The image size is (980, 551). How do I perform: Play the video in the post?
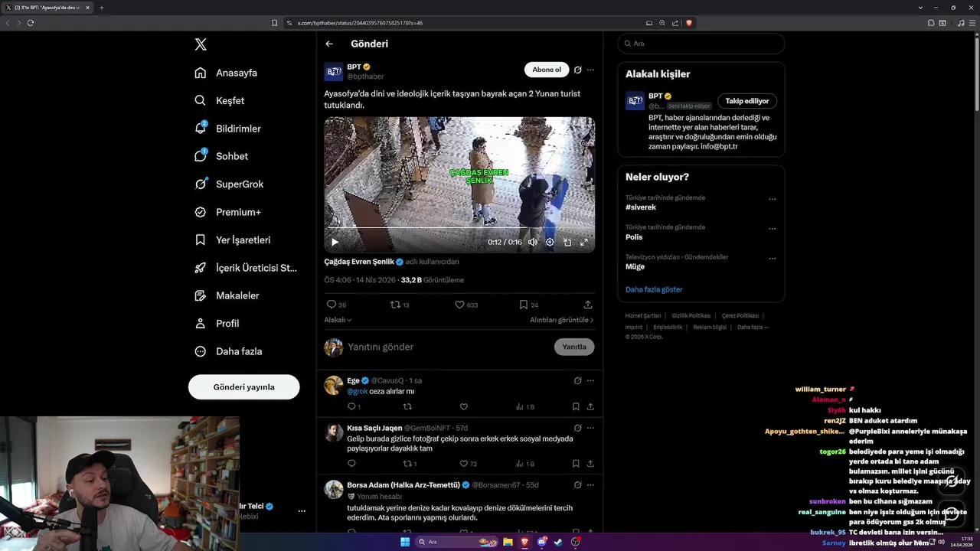[x=335, y=242]
